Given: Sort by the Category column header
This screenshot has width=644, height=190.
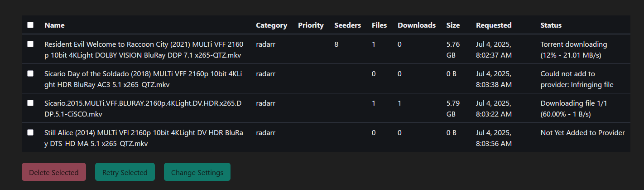Looking at the screenshot, I should [271, 25].
